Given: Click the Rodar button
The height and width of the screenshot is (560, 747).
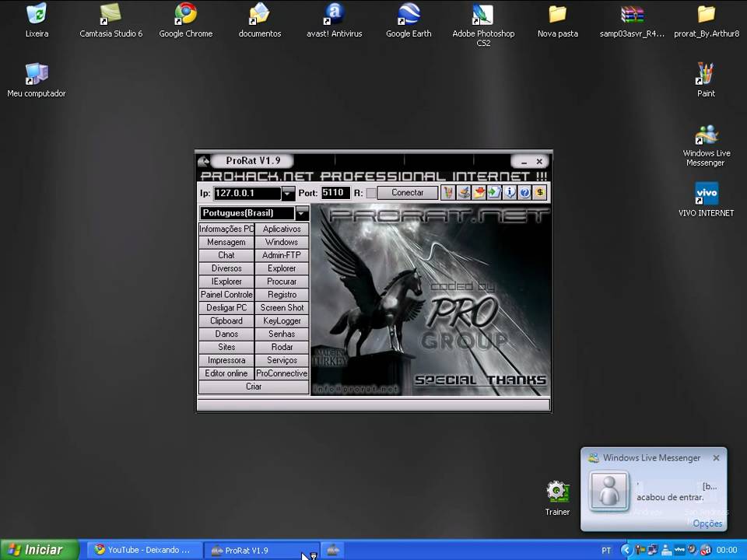Looking at the screenshot, I should (282, 347).
